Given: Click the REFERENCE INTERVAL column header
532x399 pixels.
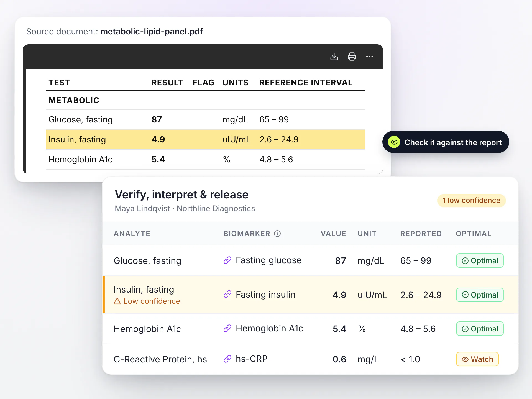Looking at the screenshot, I should [306, 83].
